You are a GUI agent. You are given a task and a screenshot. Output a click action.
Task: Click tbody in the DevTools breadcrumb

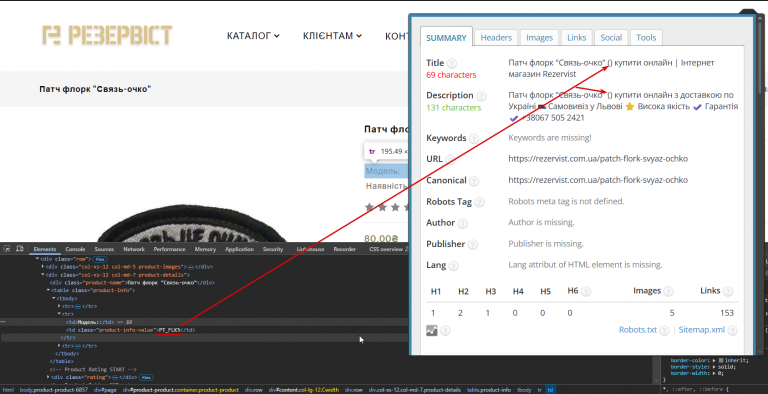pos(524,390)
